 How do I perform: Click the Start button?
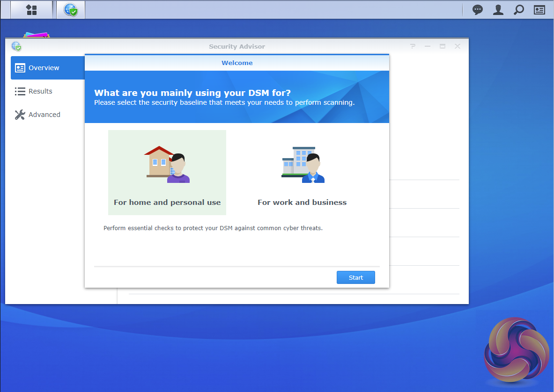pyautogui.click(x=356, y=277)
